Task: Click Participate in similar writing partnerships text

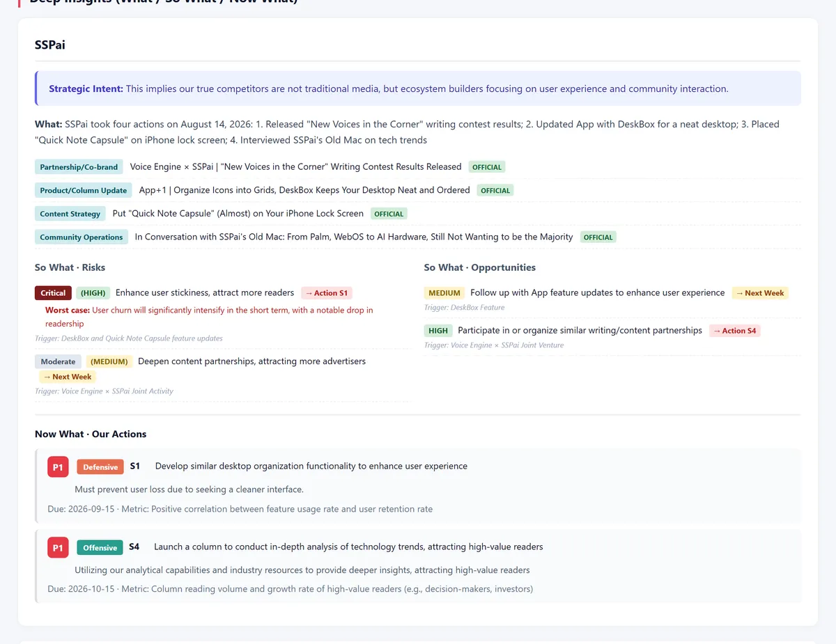Action: coord(580,331)
